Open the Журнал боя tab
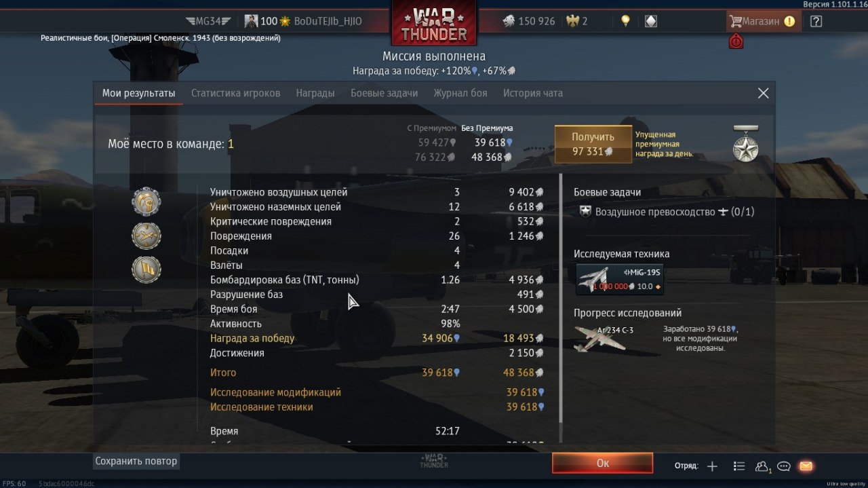This screenshot has width=868, height=488. click(460, 93)
